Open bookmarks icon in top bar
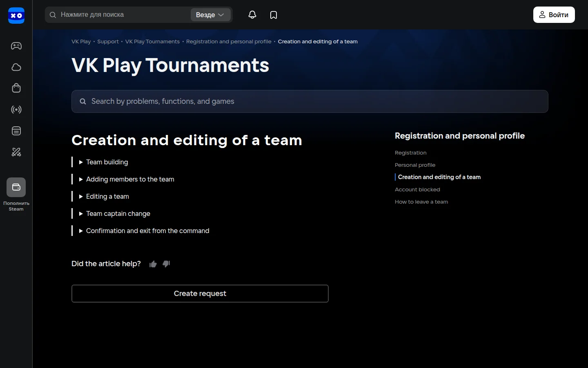The image size is (588, 368). click(x=274, y=15)
